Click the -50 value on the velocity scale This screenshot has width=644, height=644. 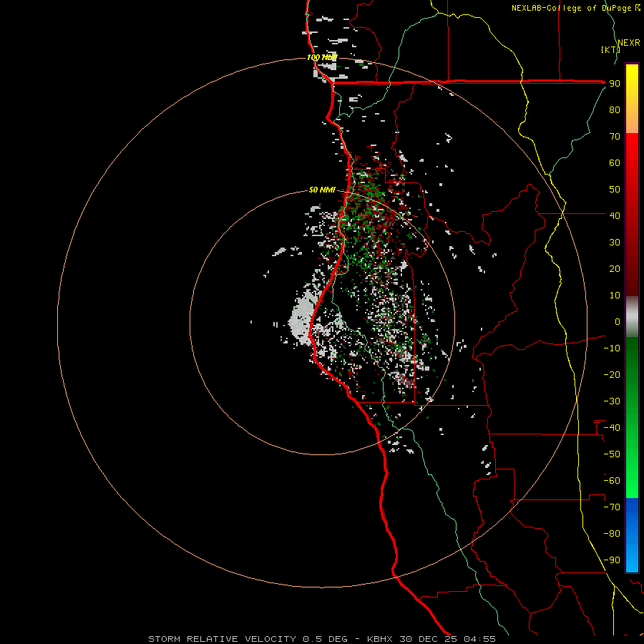pos(612,454)
